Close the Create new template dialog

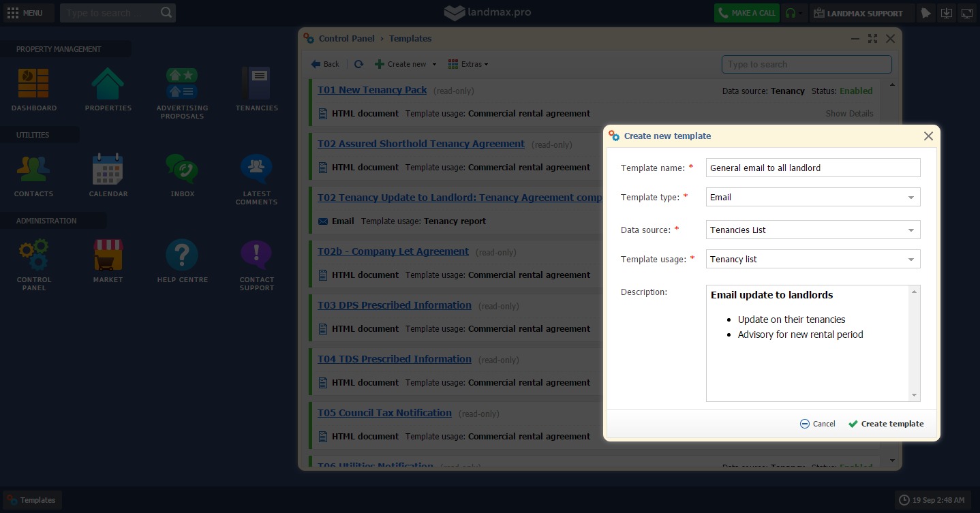click(928, 136)
